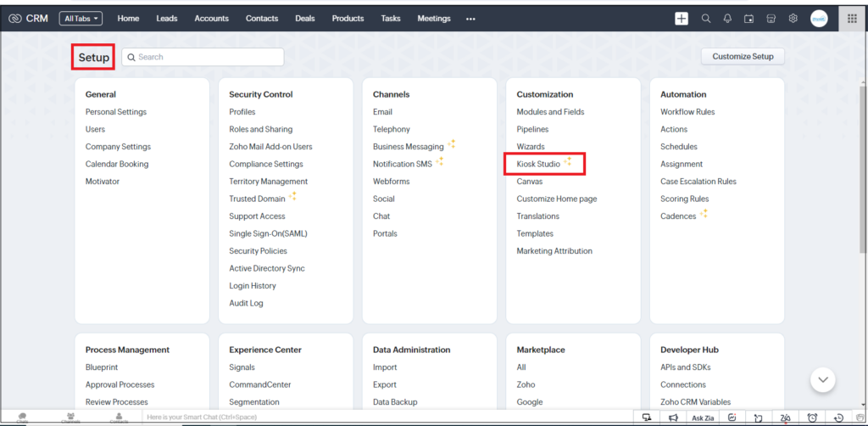Open the more tabs ellipsis menu
868x426 pixels.
point(470,19)
